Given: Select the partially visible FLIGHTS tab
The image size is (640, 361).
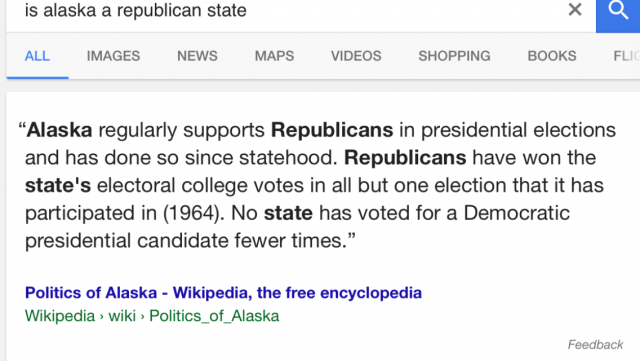Looking at the screenshot, I should click(627, 56).
